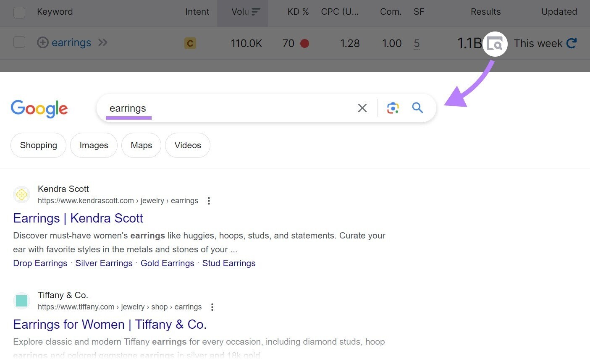Open SERP snapshot via the magnifier preview icon
Viewport: 590px width, 364px height.
coord(495,43)
